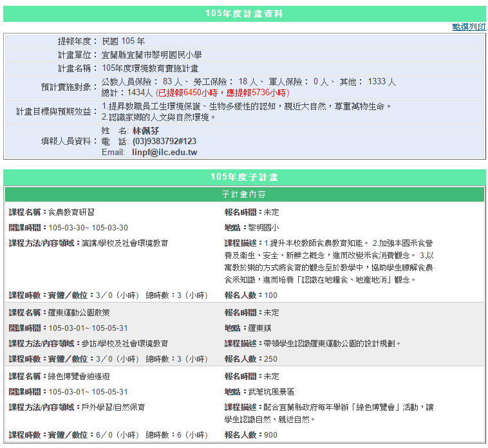The width and height of the screenshot is (488, 448).
Task: Click the contact name 林佩芬
Action: click(x=145, y=131)
